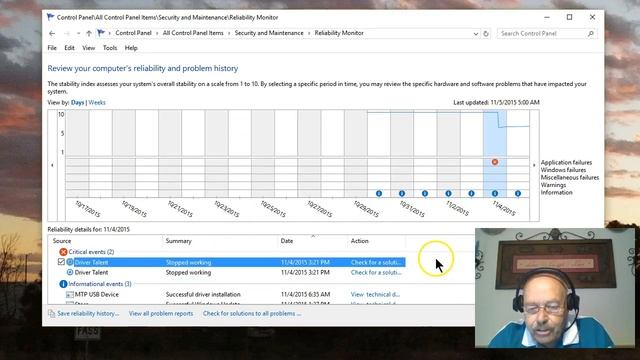
Task: Click the Successful driver installation summary
Action: (x=203, y=294)
